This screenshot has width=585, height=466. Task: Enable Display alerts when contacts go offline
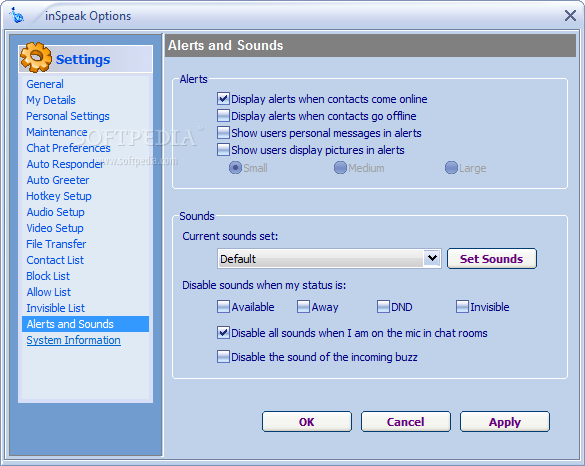point(223,116)
